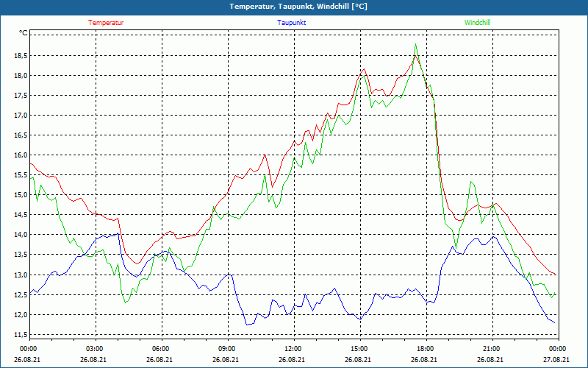The image size is (588, 368).
Task: Click the 14,0 y-axis value
Action: point(21,235)
